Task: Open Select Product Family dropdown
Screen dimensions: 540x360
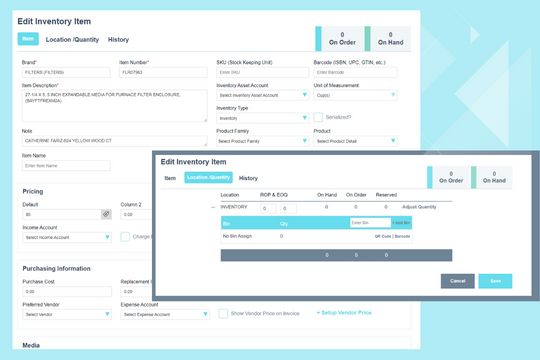Action: [262, 141]
